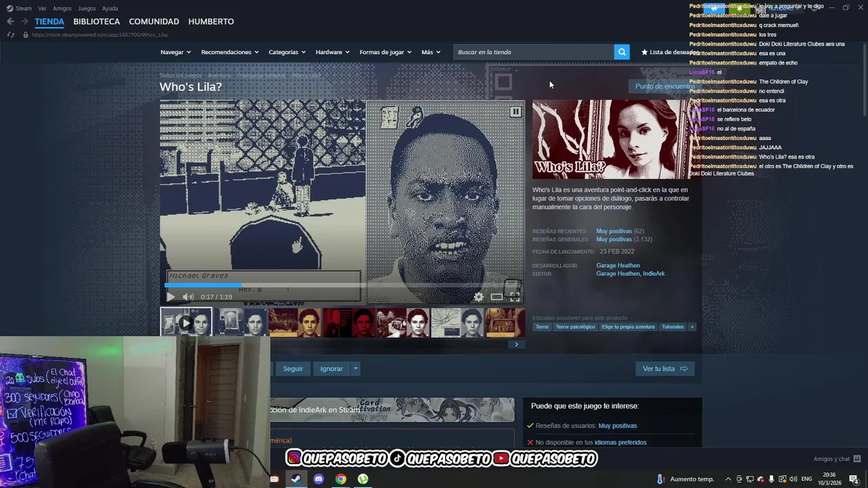The height and width of the screenshot is (488, 868).
Task: Open Elige tu propia aventura tag
Action: [x=628, y=327]
